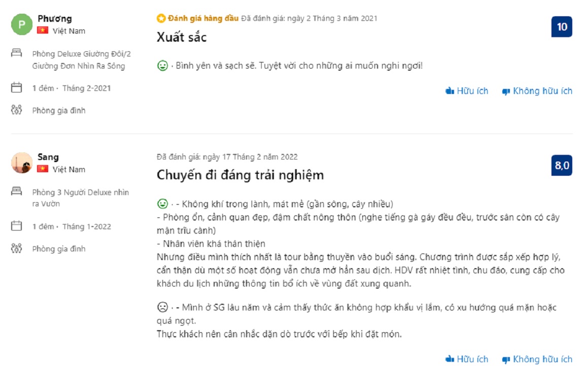Click Phương's green avatar icon
The image size is (588, 381).
22,24
